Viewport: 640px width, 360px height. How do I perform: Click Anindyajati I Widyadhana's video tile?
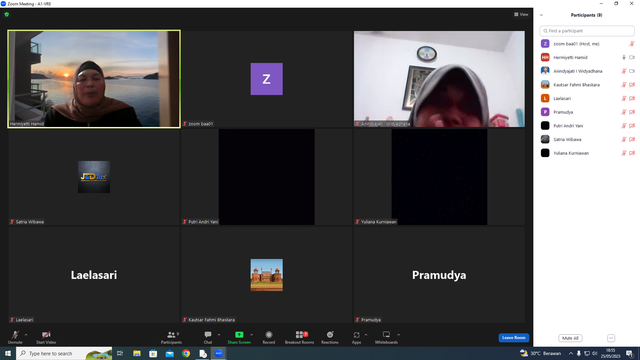(x=439, y=79)
